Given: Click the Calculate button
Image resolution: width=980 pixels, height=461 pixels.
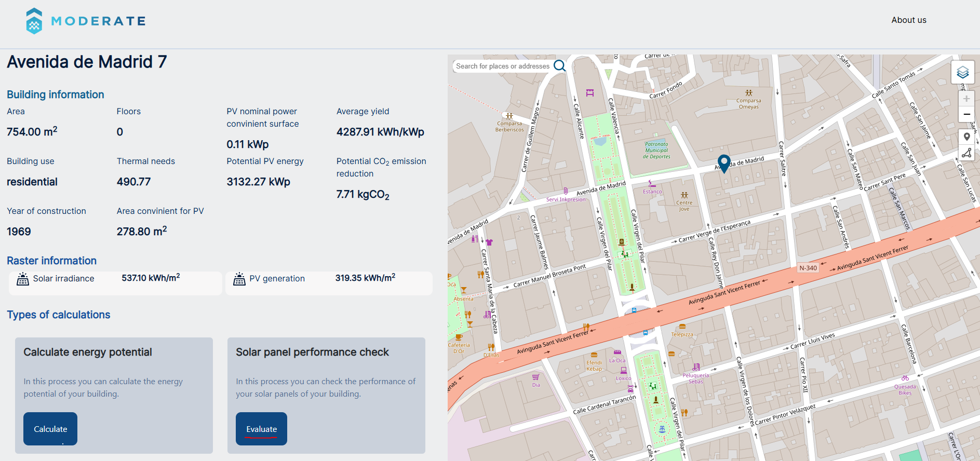Looking at the screenshot, I should (x=50, y=429).
